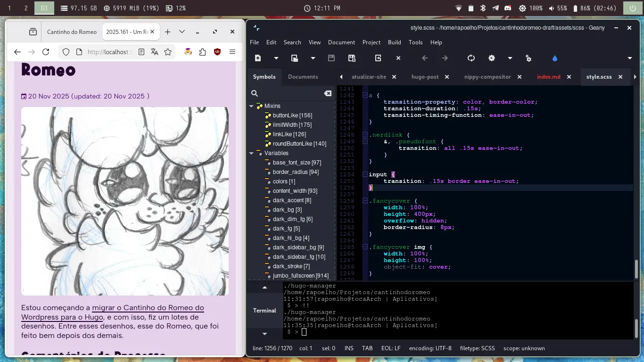
Task: Click the Build gear icon in Geany toolbar
Action: 492,58
